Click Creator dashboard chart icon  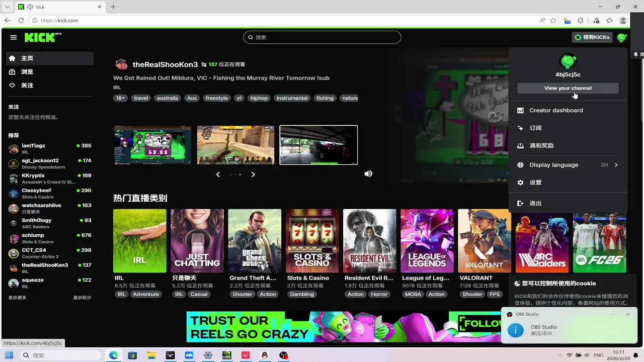(x=521, y=110)
